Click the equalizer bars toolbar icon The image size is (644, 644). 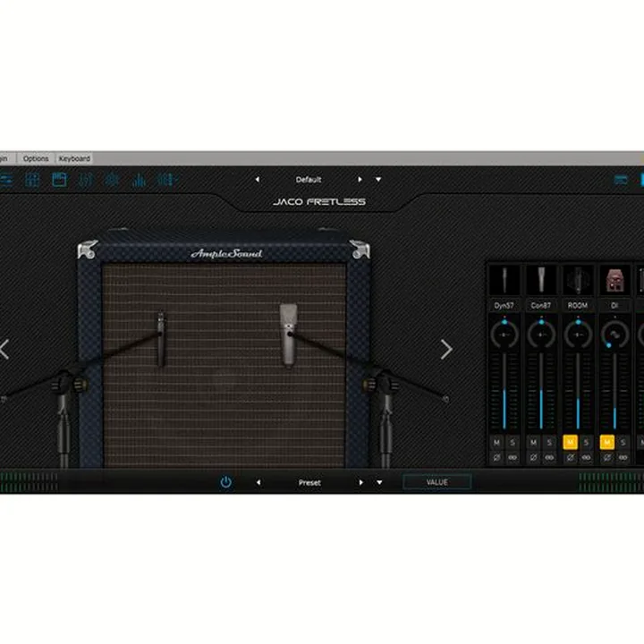(139, 180)
